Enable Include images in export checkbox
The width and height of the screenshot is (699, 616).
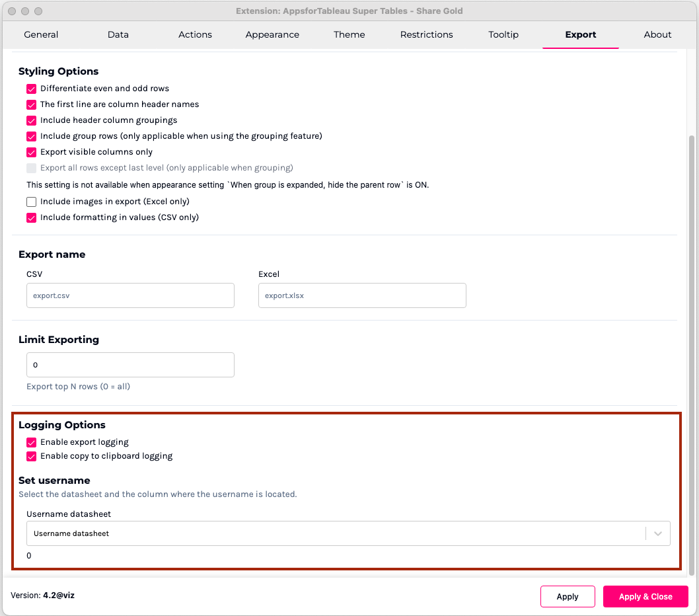[31, 202]
